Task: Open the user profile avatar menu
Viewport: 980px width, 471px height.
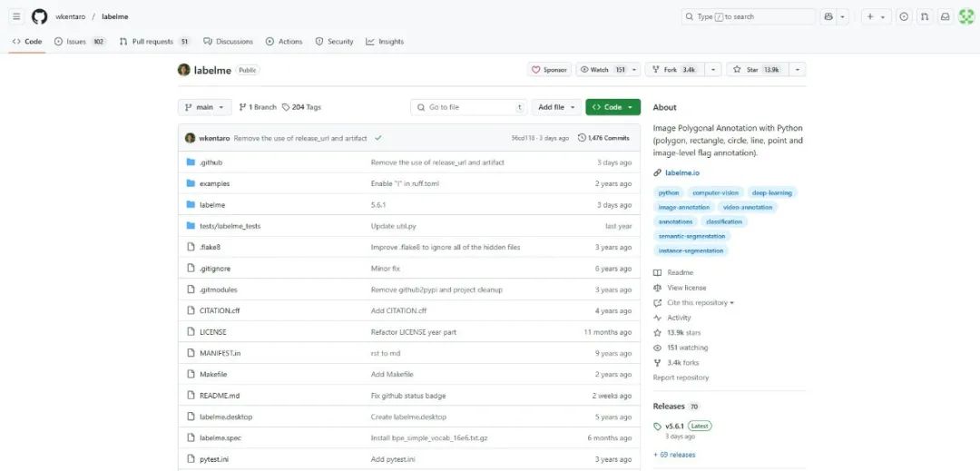Action: (966, 17)
